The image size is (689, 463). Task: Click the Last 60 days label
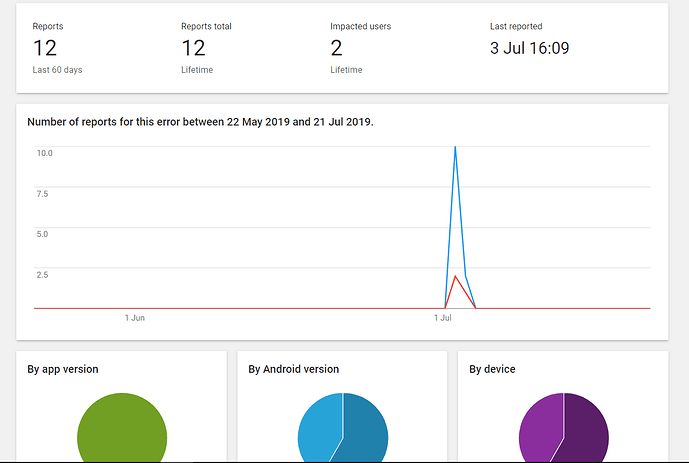click(x=55, y=70)
